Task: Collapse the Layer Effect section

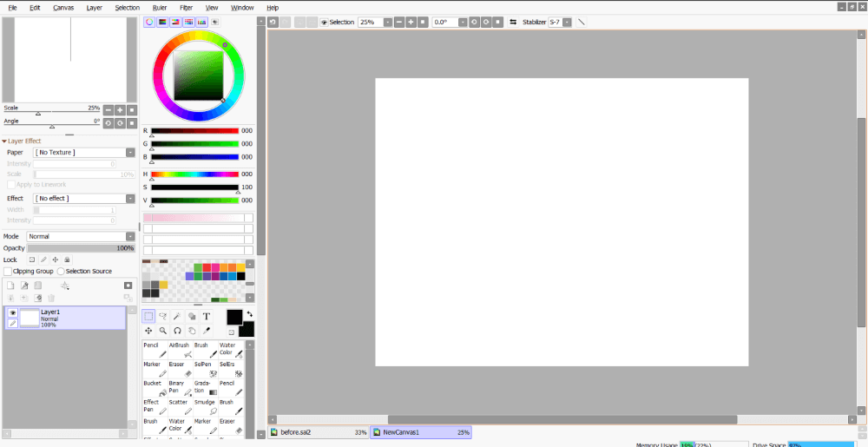Action: pos(4,141)
